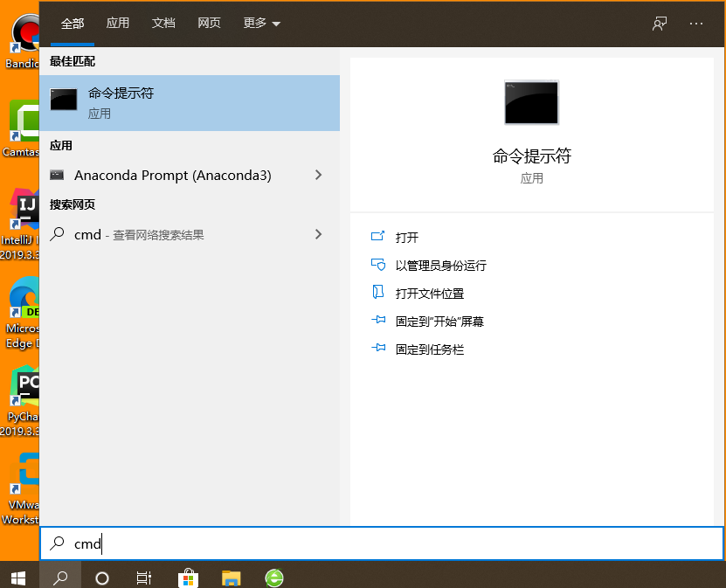Open the 命令提示符 app icon in best match
Viewport: 726px width, 588px height.
tap(63, 100)
